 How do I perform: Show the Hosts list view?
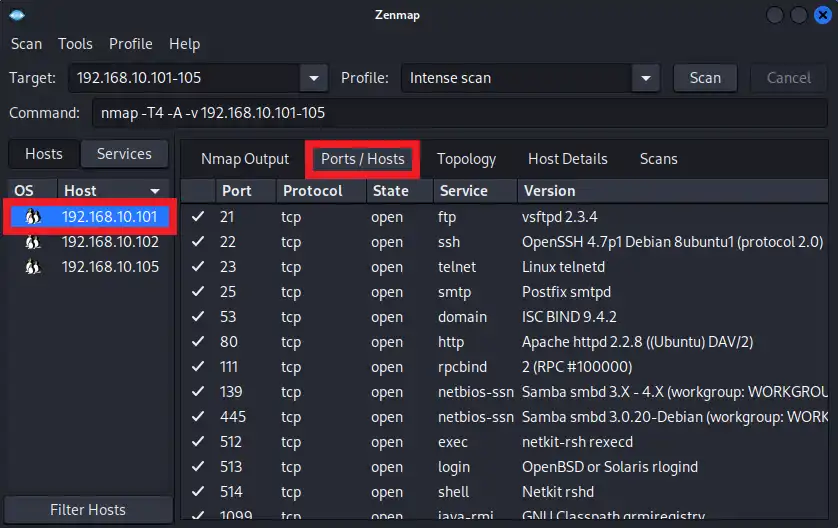[x=44, y=154]
